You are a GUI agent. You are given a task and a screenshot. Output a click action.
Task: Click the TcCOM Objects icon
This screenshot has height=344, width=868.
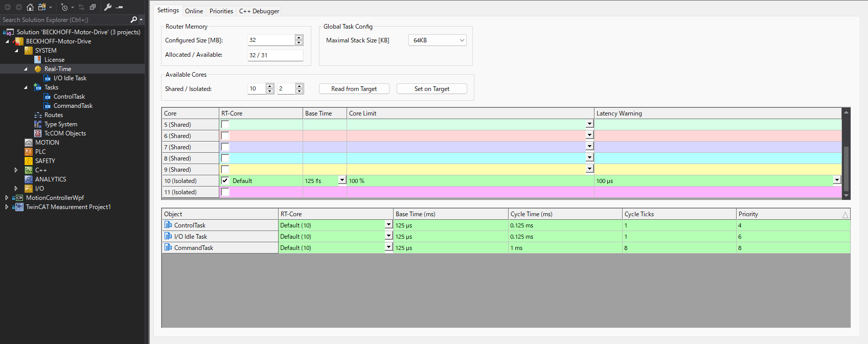[38, 133]
